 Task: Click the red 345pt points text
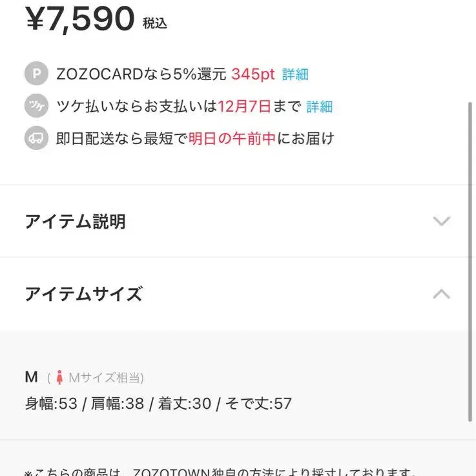pyautogui.click(x=253, y=74)
